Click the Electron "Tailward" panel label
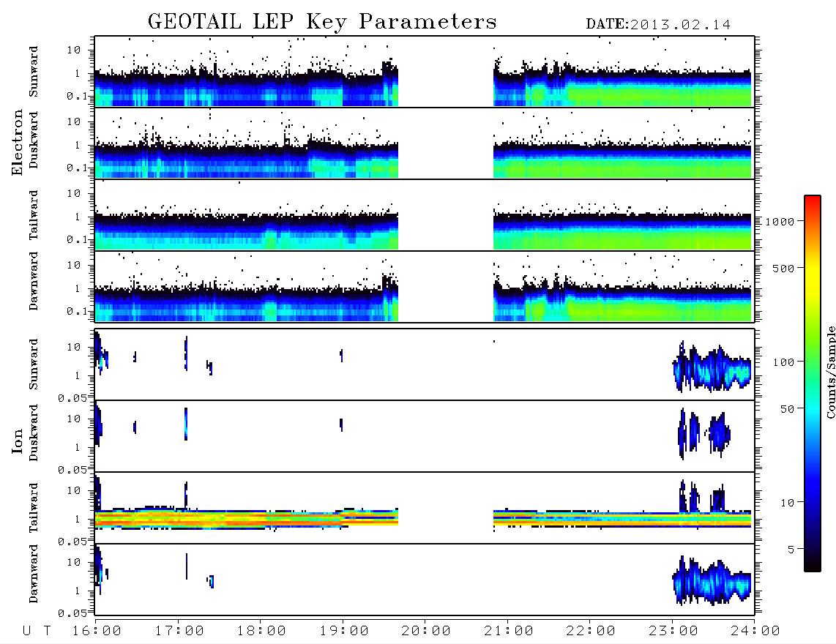Image resolution: width=836 pixels, height=644 pixels. pos(34,215)
